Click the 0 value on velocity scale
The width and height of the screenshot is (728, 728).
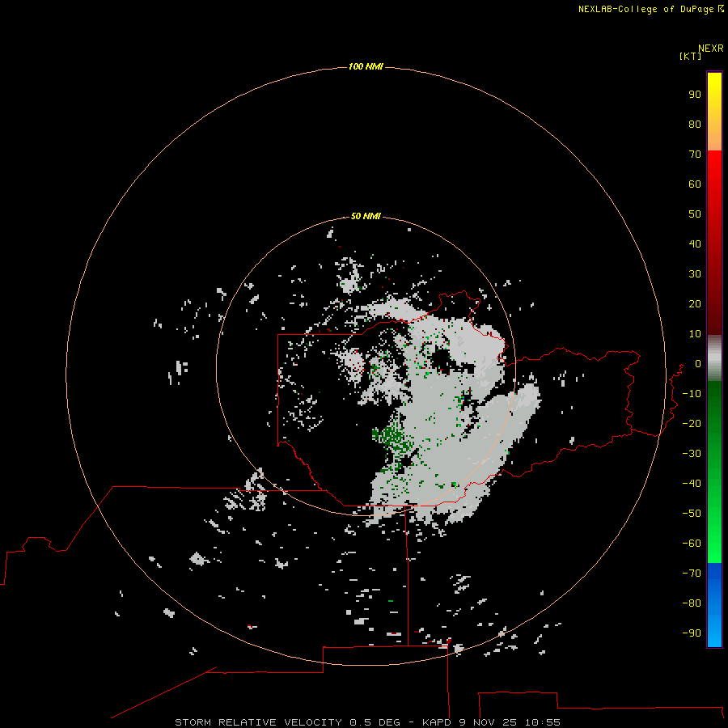698,363
